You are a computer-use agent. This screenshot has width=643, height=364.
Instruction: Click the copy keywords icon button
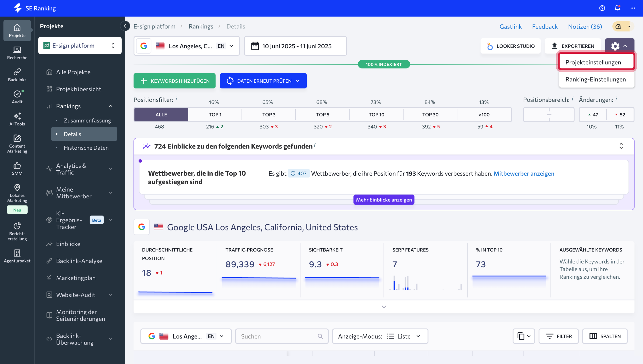click(x=523, y=336)
